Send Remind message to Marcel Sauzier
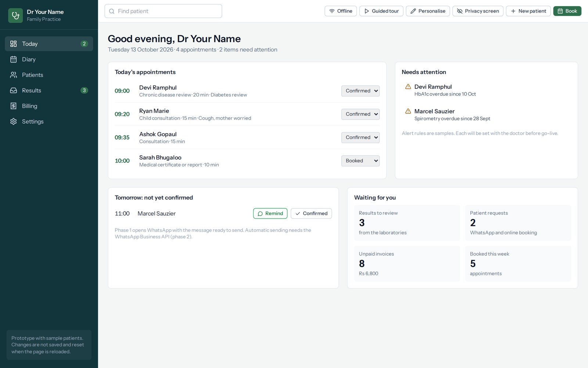This screenshot has width=588, height=368. (270, 213)
